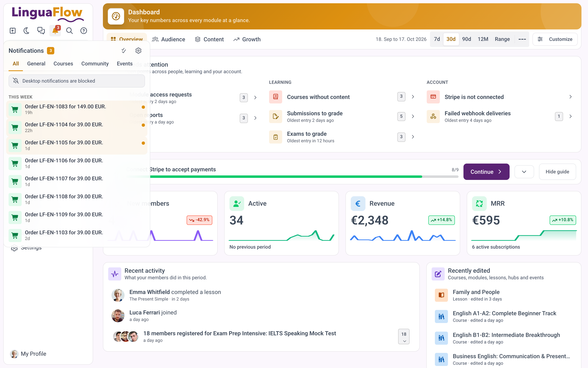Expand the setup guide chevron dropdown
The image size is (588, 368).
(x=524, y=172)
